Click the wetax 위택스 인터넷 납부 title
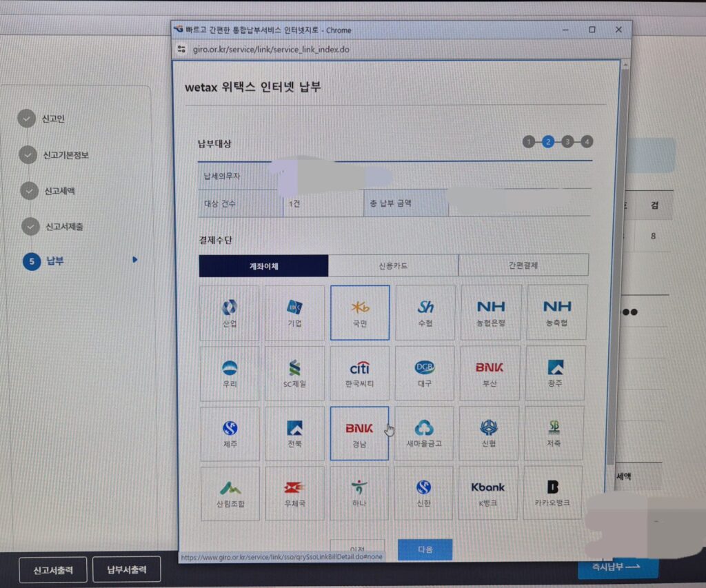The height and width of the screenshot is (588, 706). click(252, 87)
